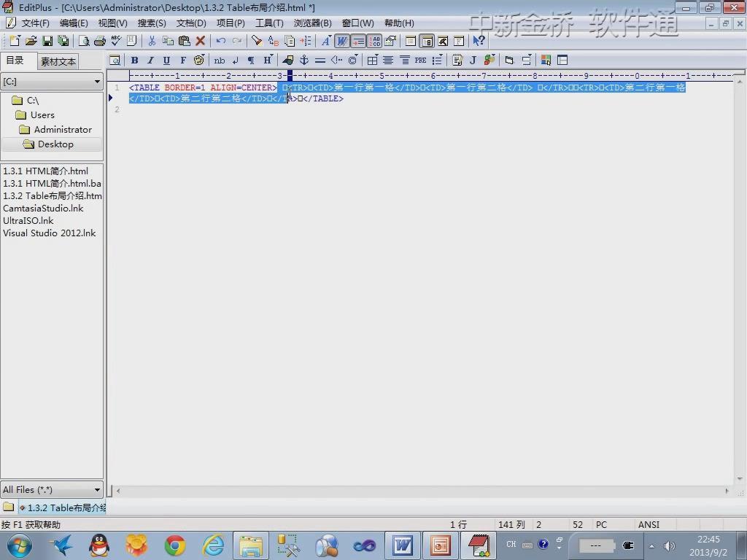Save the document with floppy icon
The height and width of the screenshot is (560, 747).
(47, 41)
